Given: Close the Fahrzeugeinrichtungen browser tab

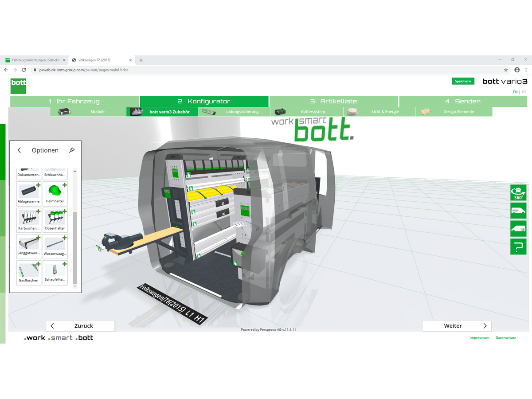Looking at the screenshot, I should pos(64,60).
